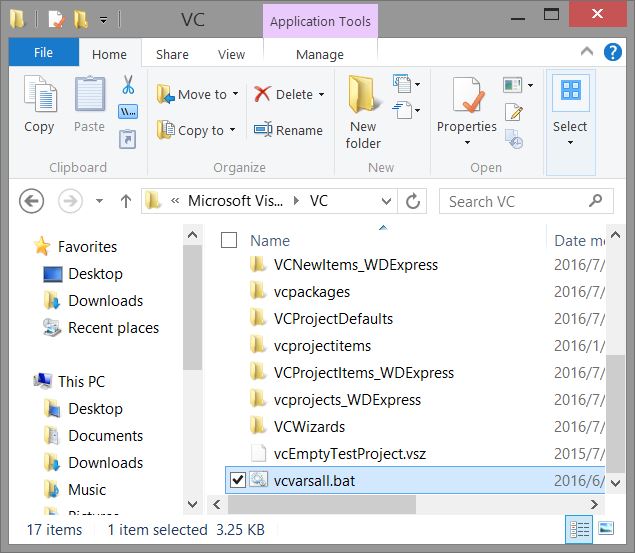
Task: Click the Rename button in ribbon
Action: coord(288,130)
